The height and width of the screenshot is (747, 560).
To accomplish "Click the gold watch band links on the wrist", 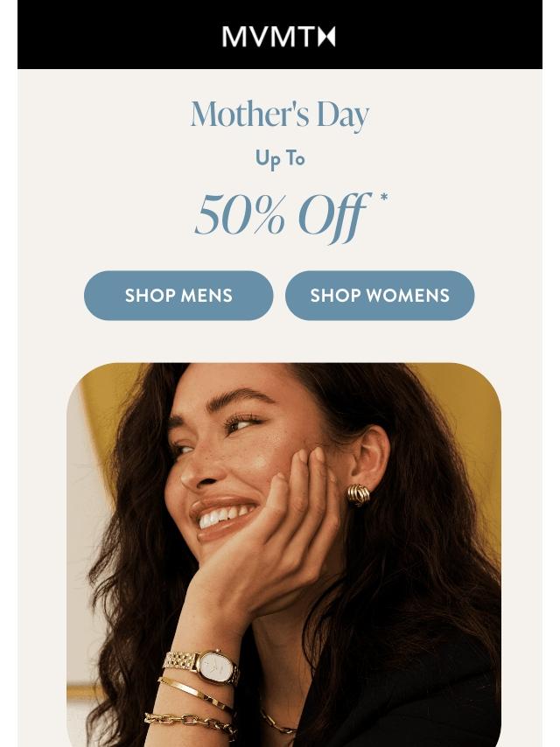I will coord(179,661).
